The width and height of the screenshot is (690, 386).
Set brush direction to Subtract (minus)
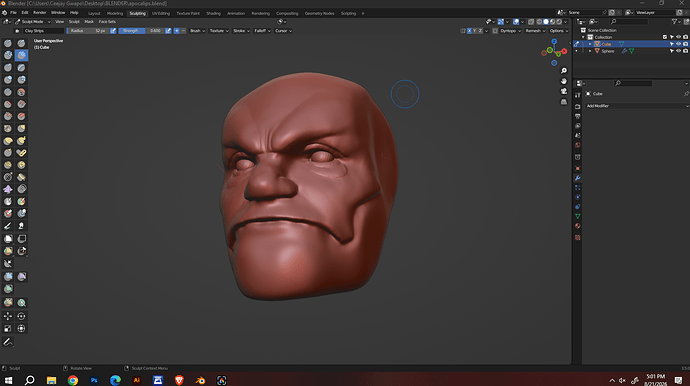click(183, 31)
